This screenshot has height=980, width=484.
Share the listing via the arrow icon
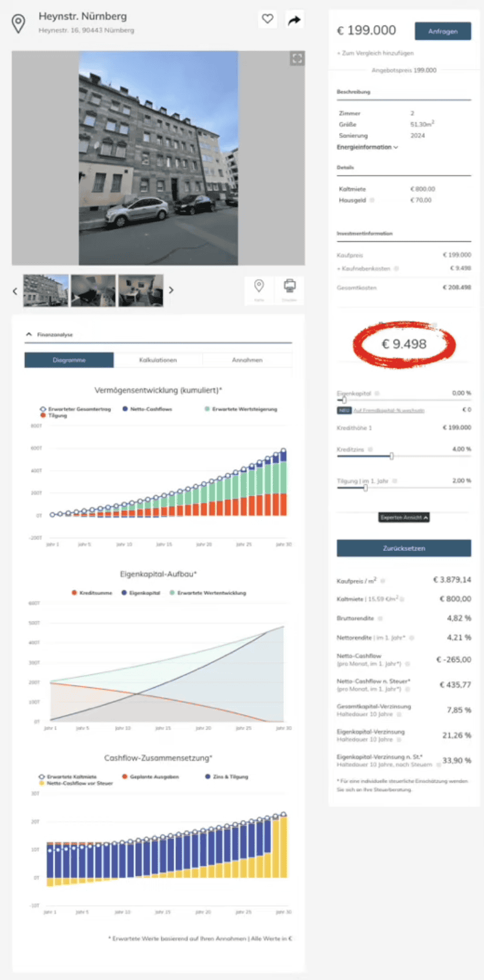pyautogui.click(x=294, y=21)
